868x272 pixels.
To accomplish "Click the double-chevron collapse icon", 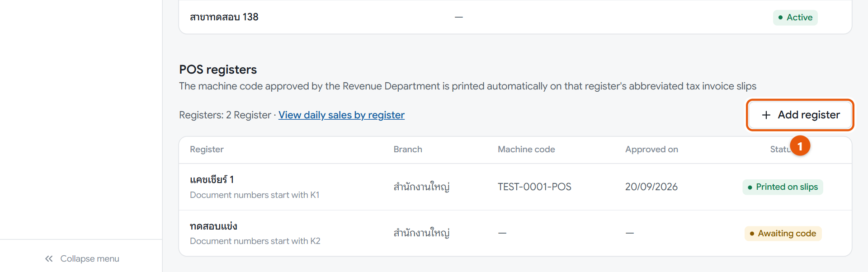I will [49, 259].
